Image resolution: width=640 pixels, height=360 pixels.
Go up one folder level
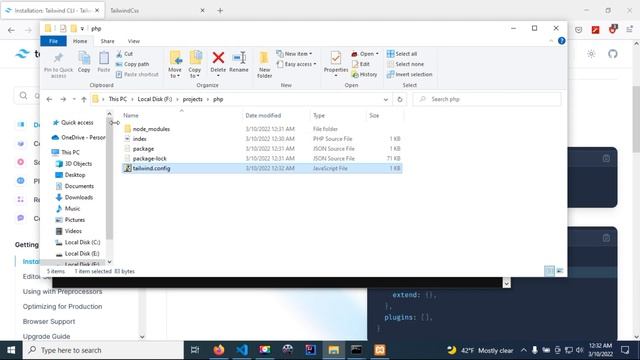(84, 99)
